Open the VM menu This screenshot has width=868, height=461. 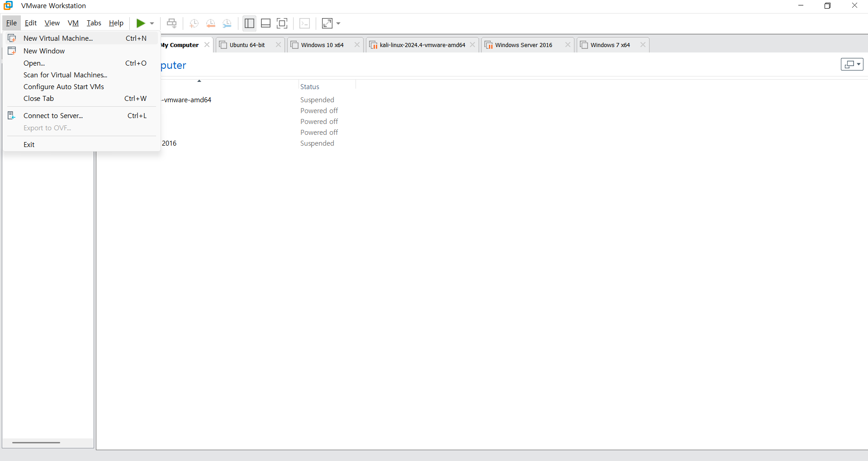tap(73, 23)
